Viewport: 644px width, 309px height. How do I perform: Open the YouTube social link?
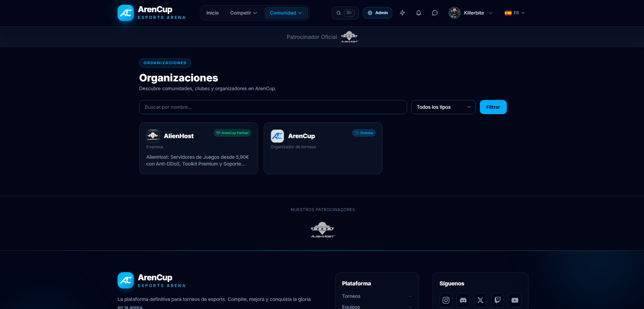pos(515,300)
